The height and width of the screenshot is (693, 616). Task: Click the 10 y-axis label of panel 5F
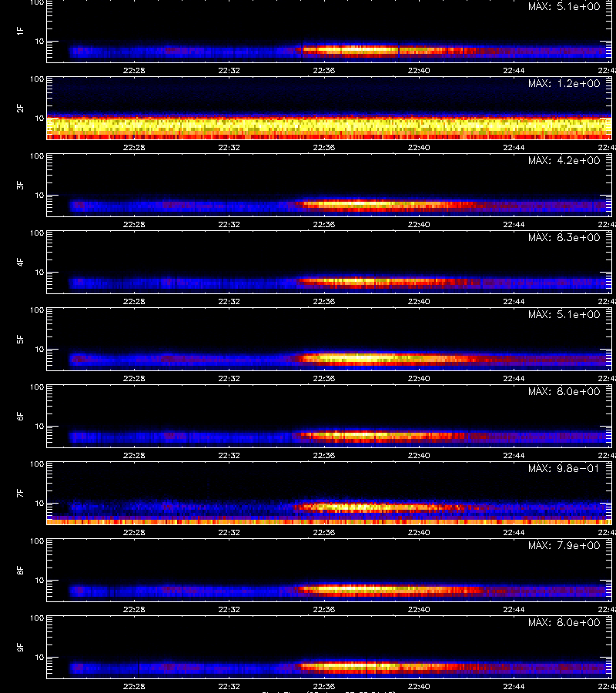coord(39,349)
